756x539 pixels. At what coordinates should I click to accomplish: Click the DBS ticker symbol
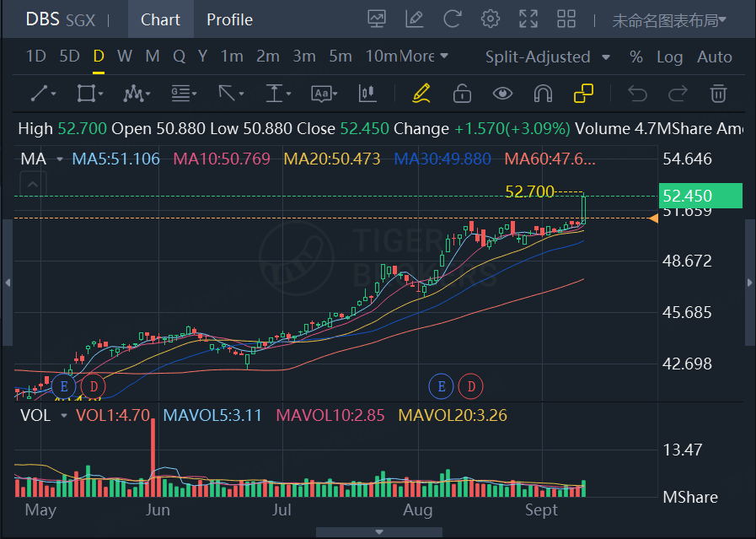42,19
